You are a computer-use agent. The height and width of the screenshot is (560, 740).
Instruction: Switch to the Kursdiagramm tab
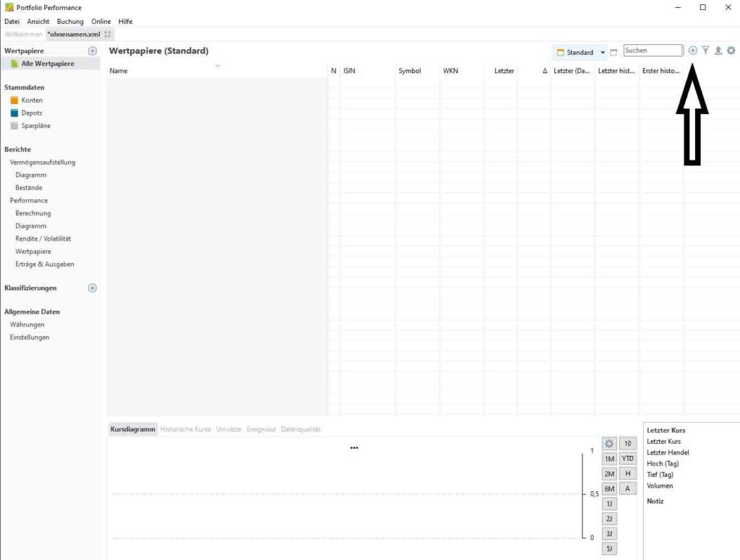coord(133,429)
